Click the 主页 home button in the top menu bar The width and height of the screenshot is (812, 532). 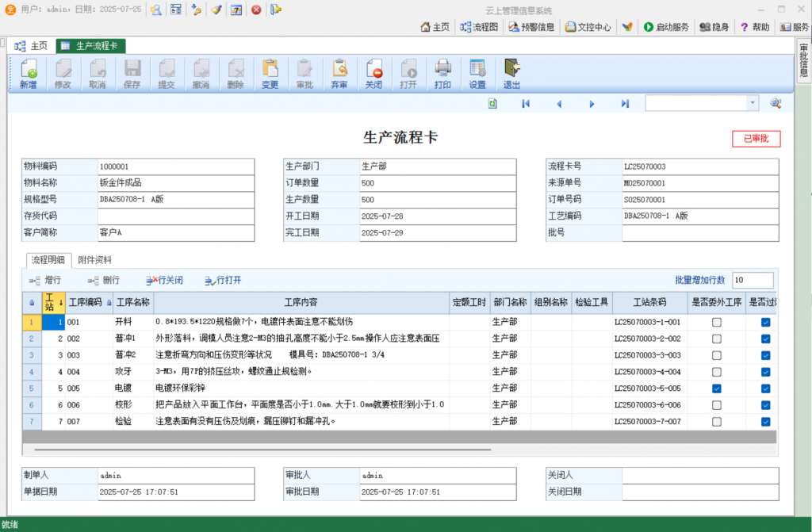[435, 27]
